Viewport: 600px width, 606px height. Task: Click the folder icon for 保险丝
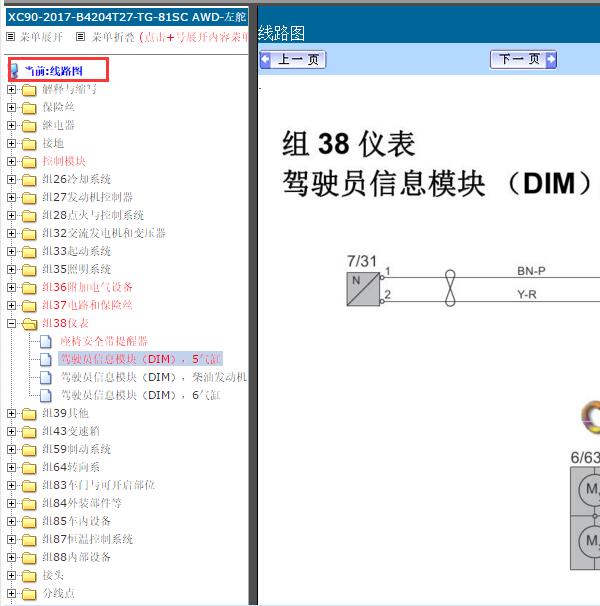pos(29,108)
